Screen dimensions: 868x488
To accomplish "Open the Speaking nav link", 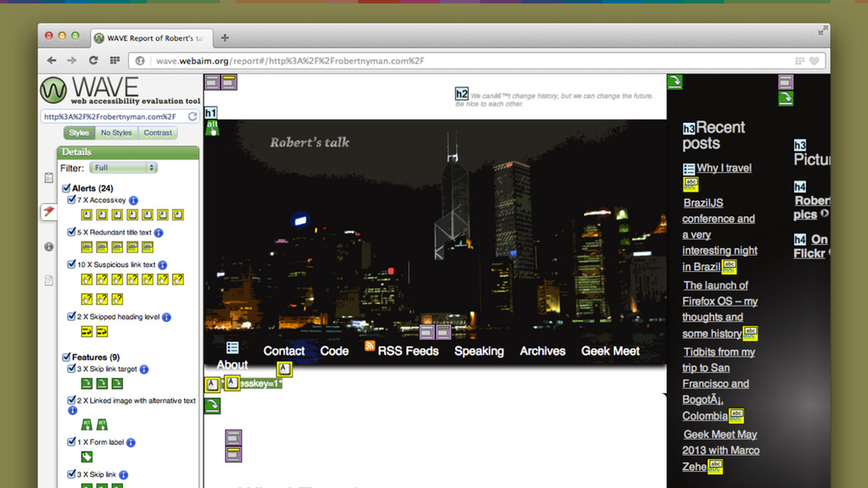I will click(x=480, y=351).
